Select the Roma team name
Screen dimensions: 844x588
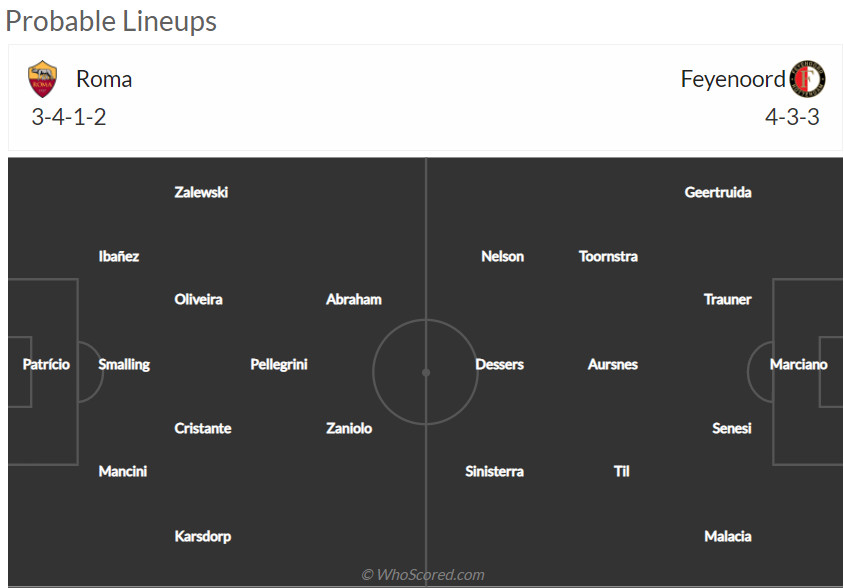(104, 79)
